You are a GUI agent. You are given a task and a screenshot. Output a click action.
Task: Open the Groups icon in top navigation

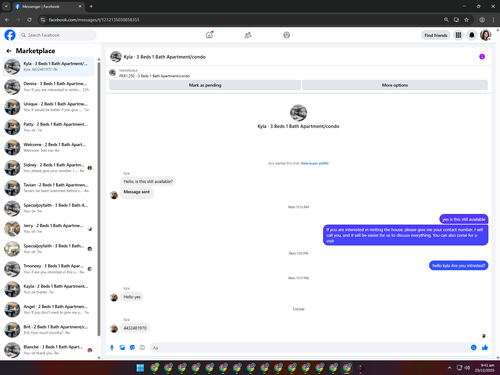point(287,35)
